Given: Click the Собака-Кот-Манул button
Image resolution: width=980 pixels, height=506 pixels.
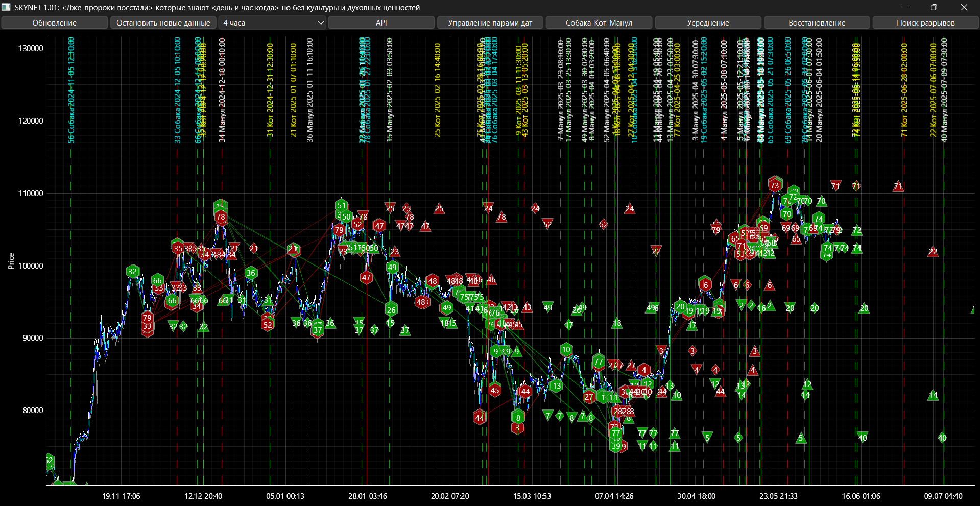Looking at the screenshot, I should [599, 22].
